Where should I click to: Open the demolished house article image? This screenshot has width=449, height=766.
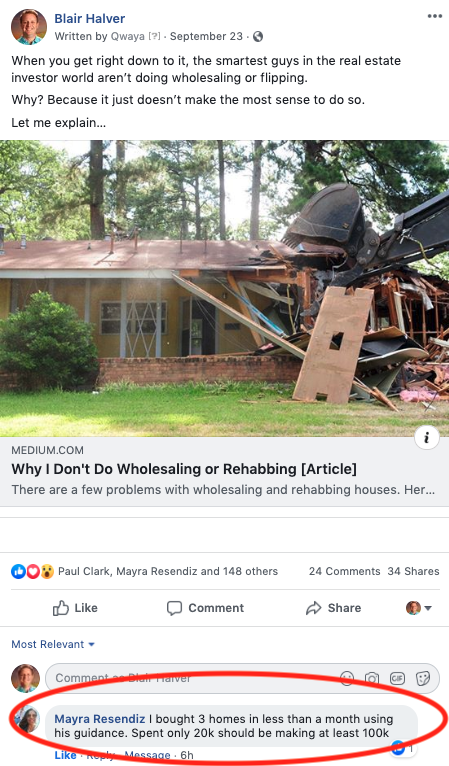click(224, 289)
